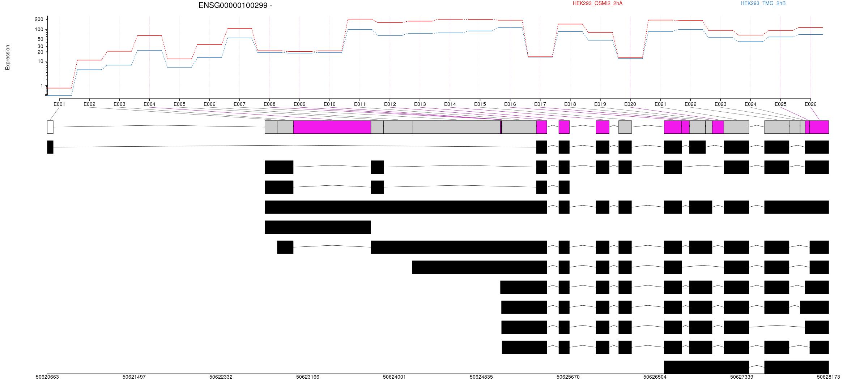Click exon label E010

(329, 104)
